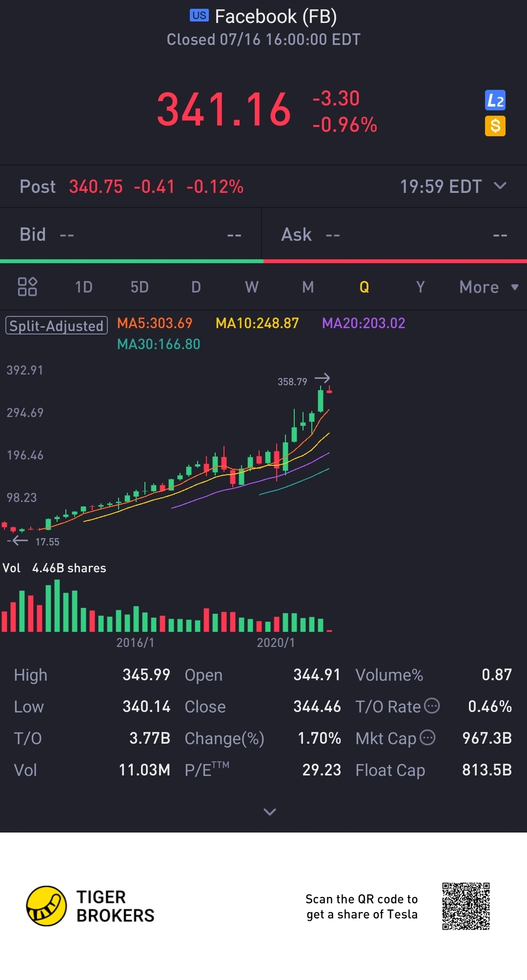
Task: Open the chart layout grid icon
Action: [27, 287]
